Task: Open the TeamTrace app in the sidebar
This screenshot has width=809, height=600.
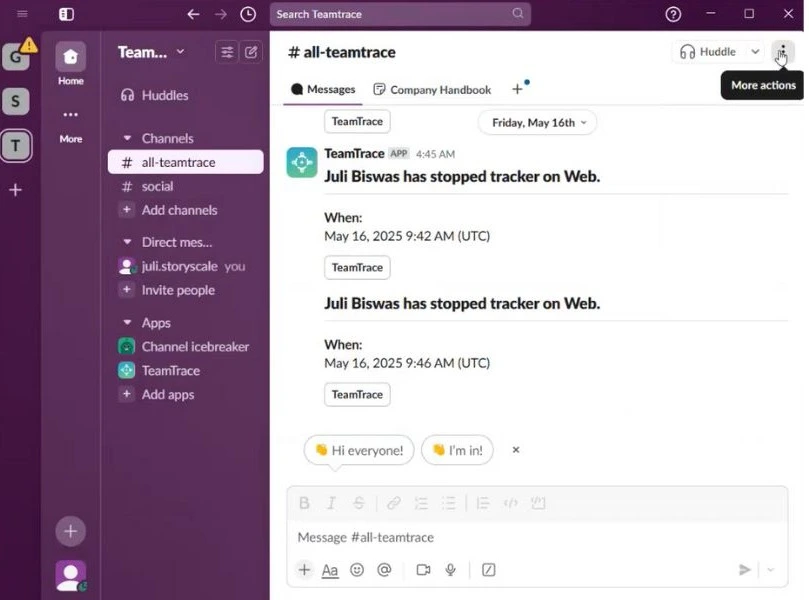Action: pos(186,370)
